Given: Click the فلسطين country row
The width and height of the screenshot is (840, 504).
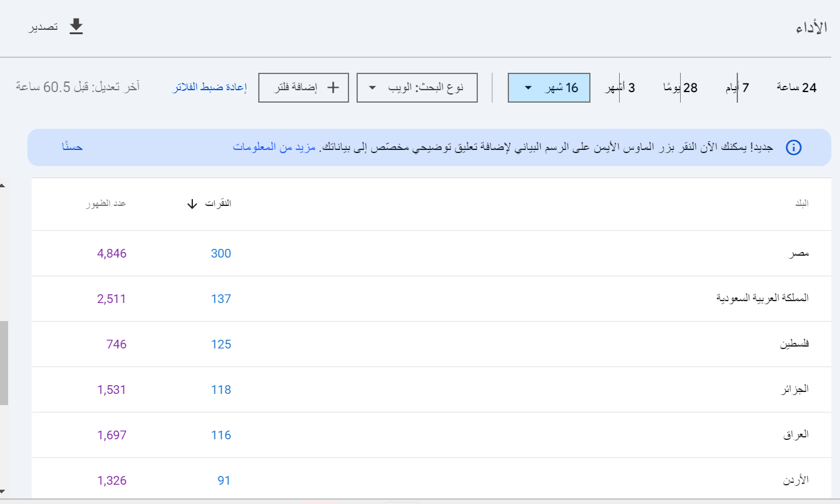Looking at the screenshot, I should (431, 344).
